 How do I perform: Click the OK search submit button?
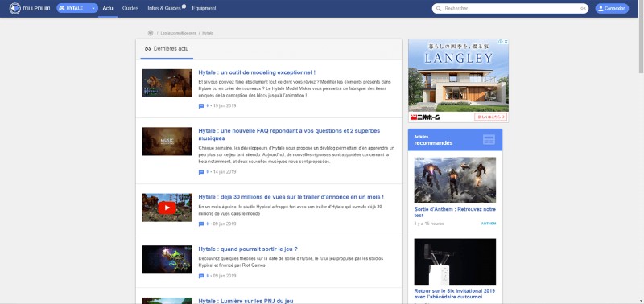click(x=583, y=8)
